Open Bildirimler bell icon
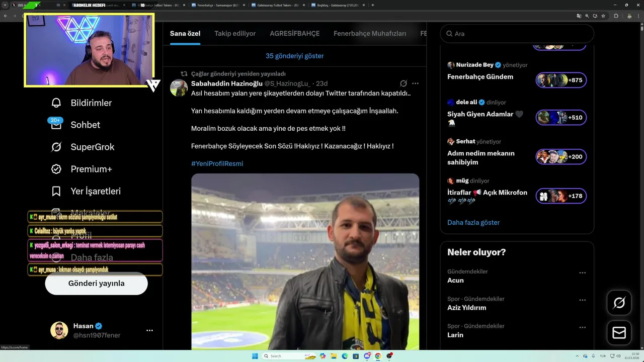644x362 pixels. [x=56, y=103]
